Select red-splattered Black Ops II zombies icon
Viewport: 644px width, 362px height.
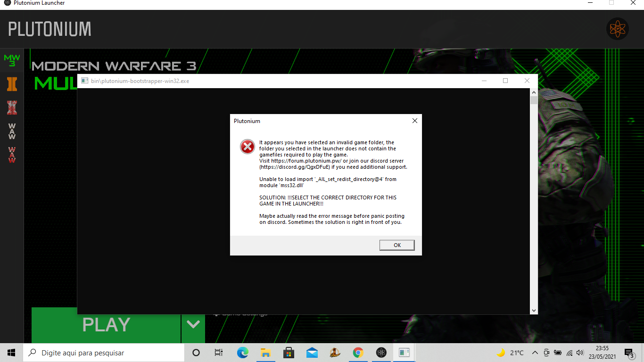point(12,107)
